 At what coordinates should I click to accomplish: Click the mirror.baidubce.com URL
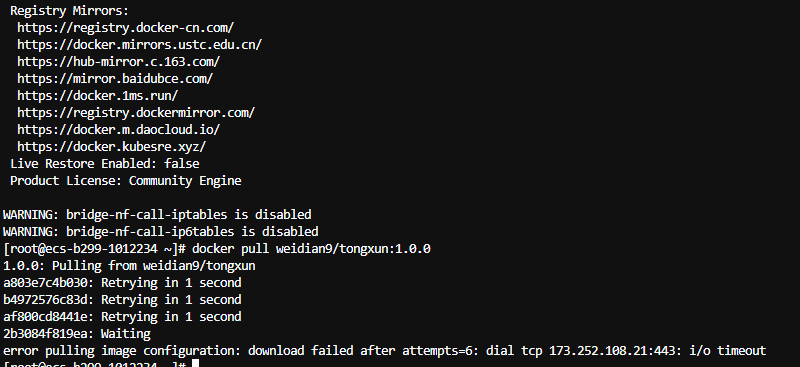[115, 79]
